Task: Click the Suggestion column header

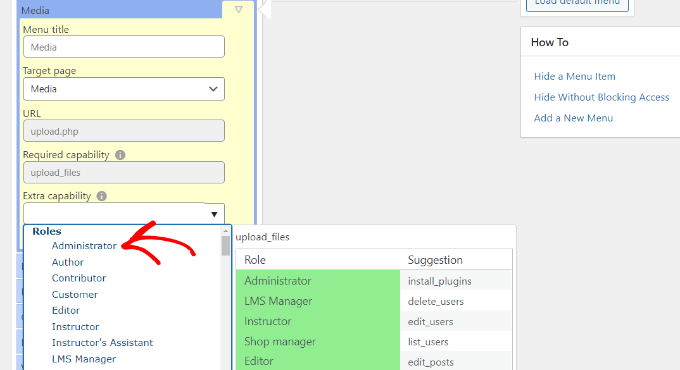Action: pos(435,260)
